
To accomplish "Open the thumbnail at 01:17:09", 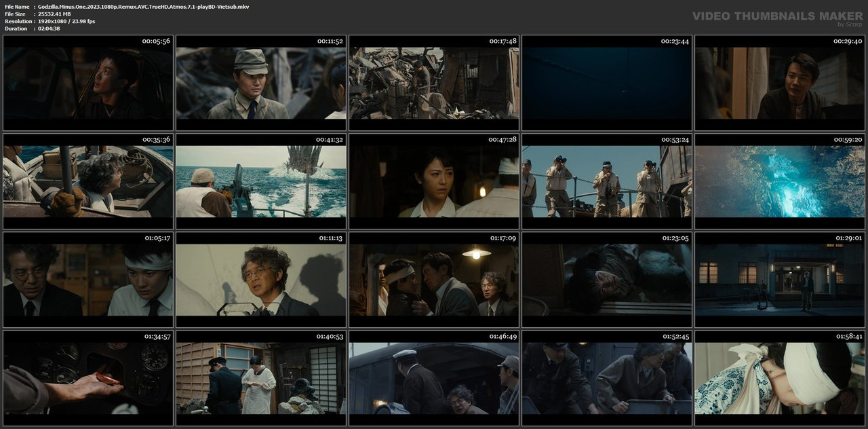I will click(x=434, y=280).
